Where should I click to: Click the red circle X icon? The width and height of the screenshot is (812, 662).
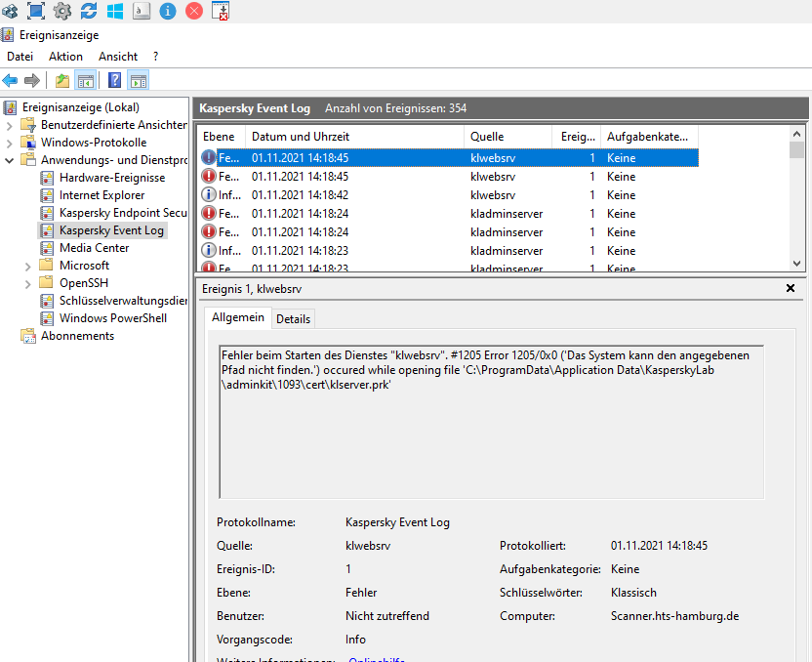pyautogui.click(x=193, y=11)
